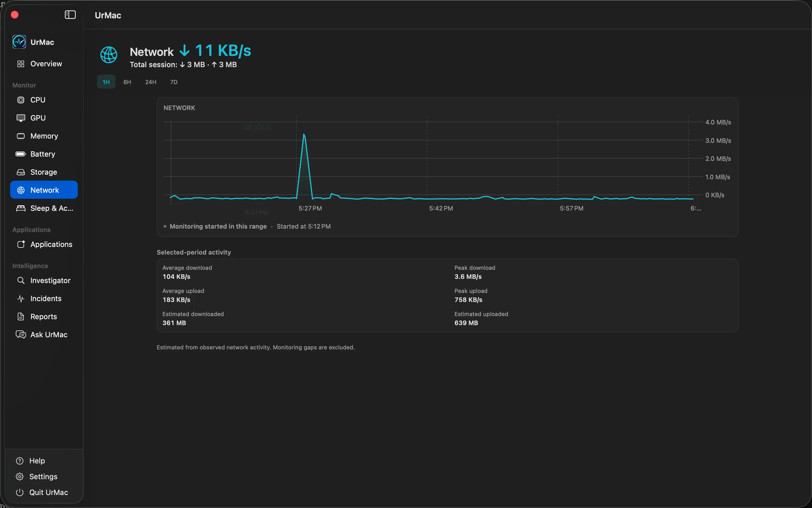812x508 pixels.
Task: Click the Help question mark icon
Action: pos(20,461)
